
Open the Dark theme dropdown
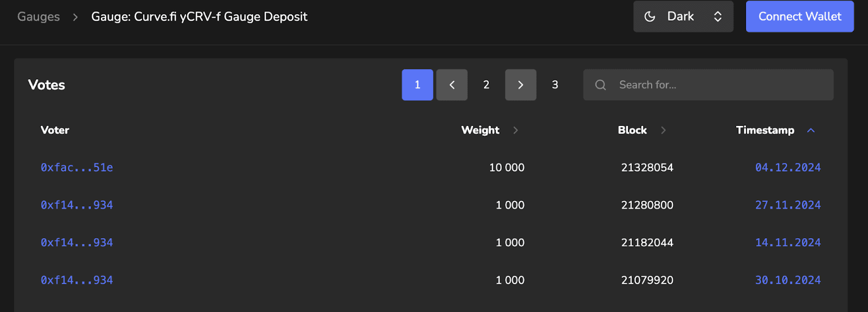pos(684,16)
